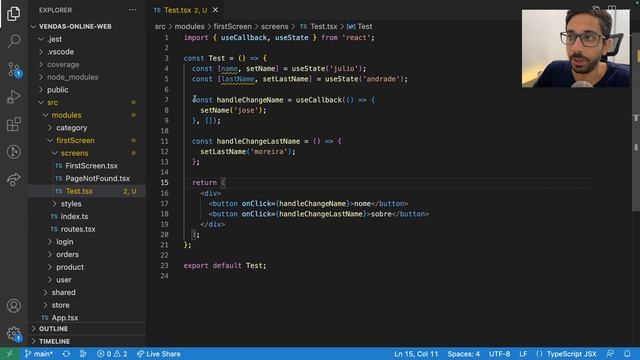Open the Accounts icon
The width and height of the screenshot is (640, 360).
pyautogui.click(x=13, y=306)
